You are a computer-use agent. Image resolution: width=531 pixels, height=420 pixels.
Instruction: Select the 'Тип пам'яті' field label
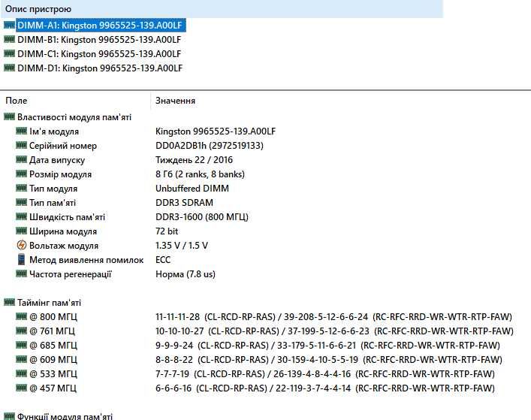(53, 203)
